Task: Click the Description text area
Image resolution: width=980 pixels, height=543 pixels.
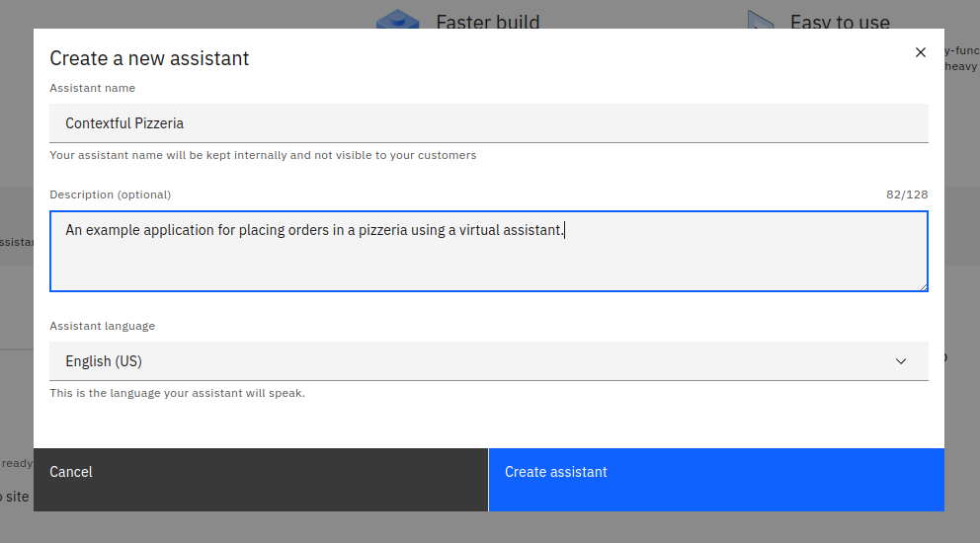Action: [489, 251]
